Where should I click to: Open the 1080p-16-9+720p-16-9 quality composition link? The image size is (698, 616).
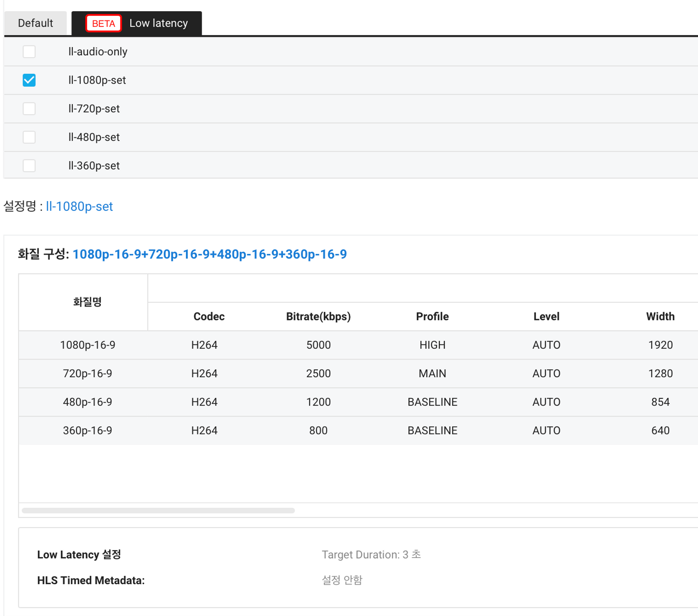pos(209,254)
